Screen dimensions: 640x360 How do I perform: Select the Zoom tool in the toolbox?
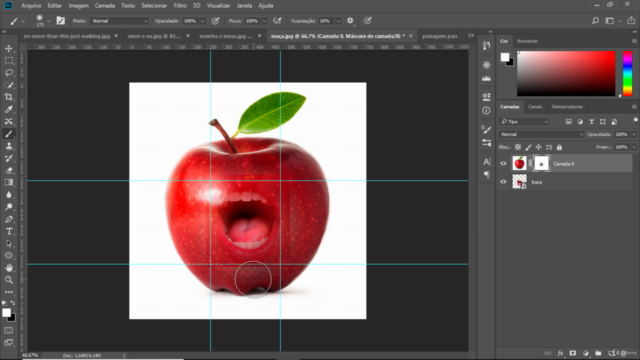tap(9, 280)
